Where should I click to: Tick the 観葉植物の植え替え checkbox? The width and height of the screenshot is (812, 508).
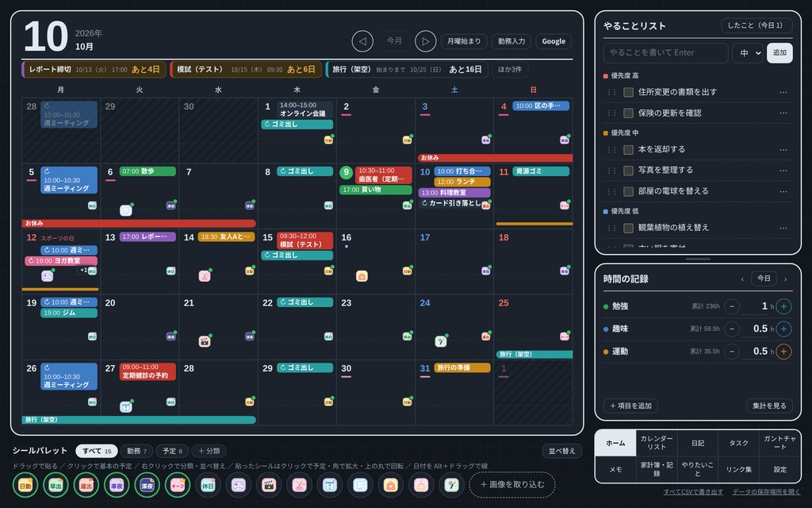click(629, 228)
